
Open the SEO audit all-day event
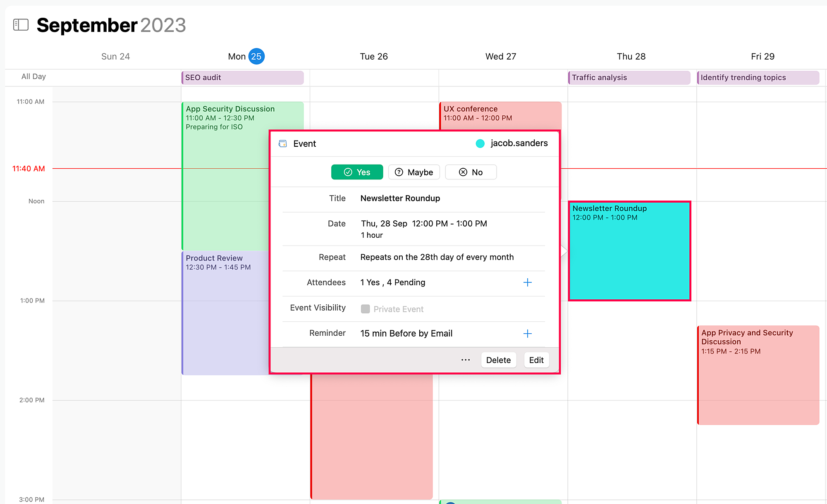click(243, 78)
